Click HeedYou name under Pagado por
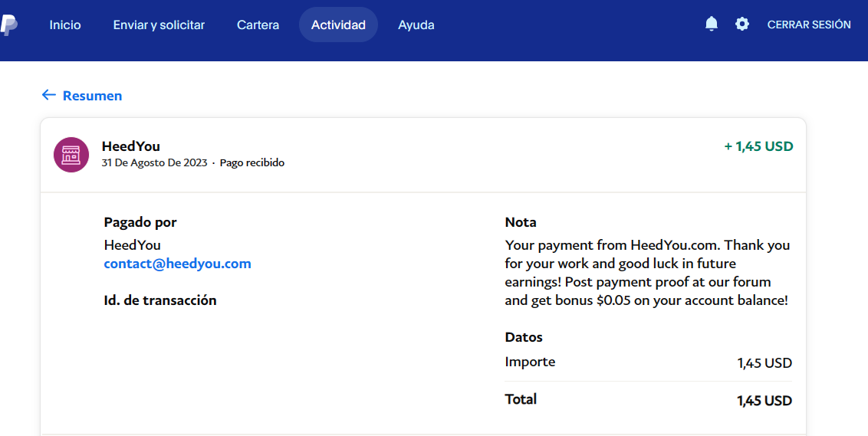The image size is (868, 436). [x=133, y=245]
